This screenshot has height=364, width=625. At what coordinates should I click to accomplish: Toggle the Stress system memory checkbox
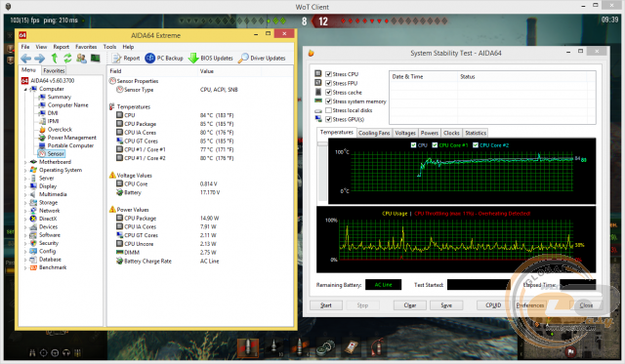click(x=328, y=101)
